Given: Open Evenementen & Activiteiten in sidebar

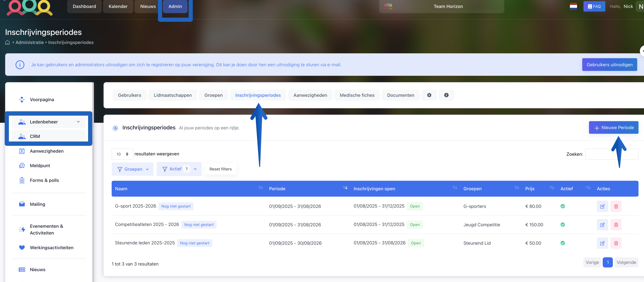Looking at the screenshot, I should pos(49,229).
